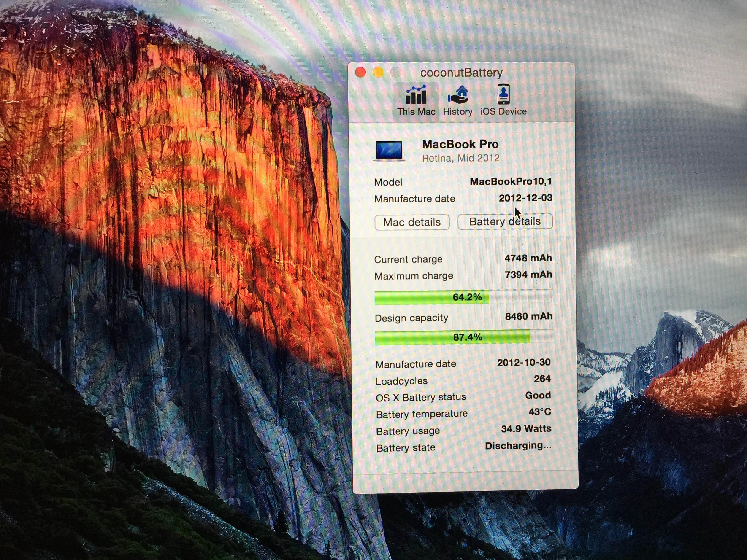The height and width of the screenshot is (560, 747).
Task: Click the OS X Battery status label
Action: (421, 397)
